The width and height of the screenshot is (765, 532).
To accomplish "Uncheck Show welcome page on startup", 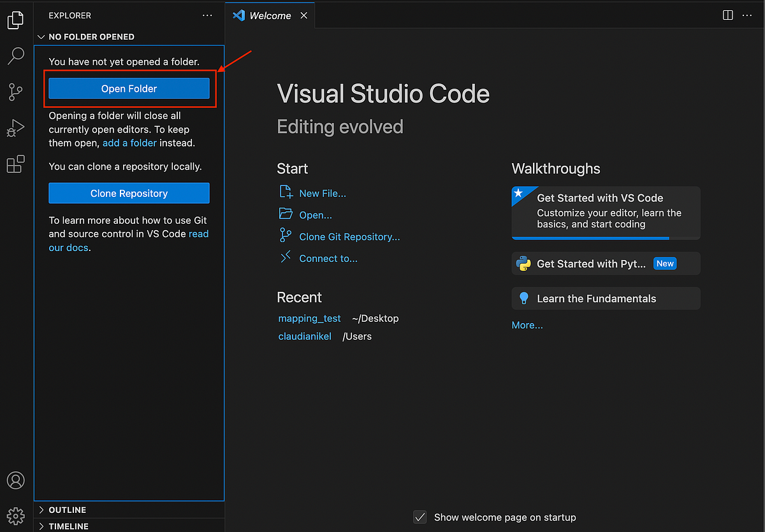I will 419,517.
